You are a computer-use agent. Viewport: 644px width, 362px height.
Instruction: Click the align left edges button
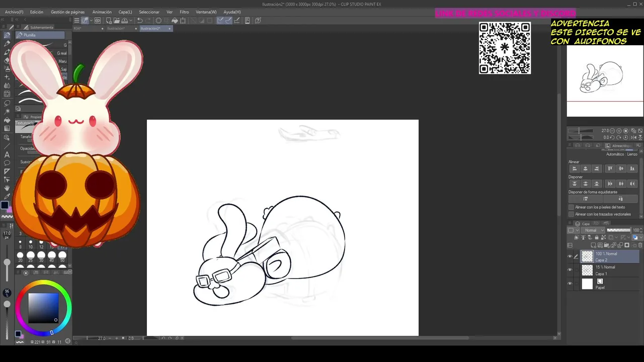tap(575, 169)
